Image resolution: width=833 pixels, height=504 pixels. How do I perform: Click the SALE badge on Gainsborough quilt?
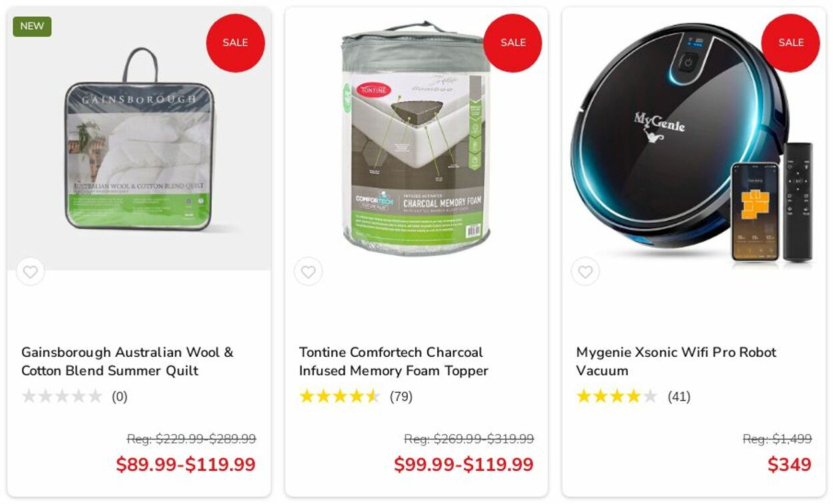coord(235,43)
